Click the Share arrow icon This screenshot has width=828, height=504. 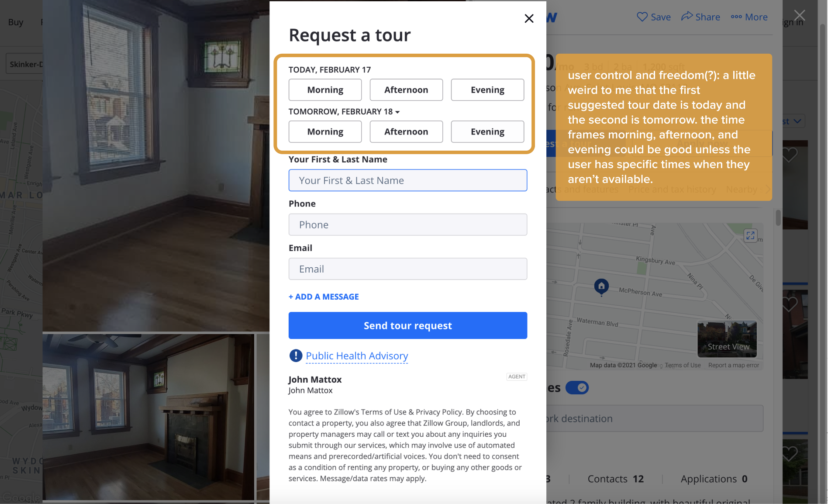coord(687,16)
